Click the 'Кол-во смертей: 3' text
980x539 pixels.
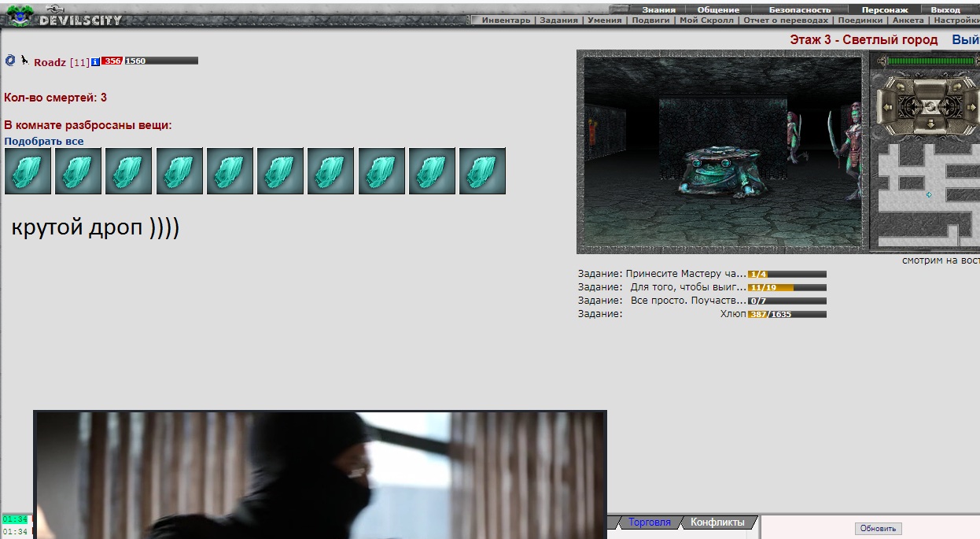[55, 98]
